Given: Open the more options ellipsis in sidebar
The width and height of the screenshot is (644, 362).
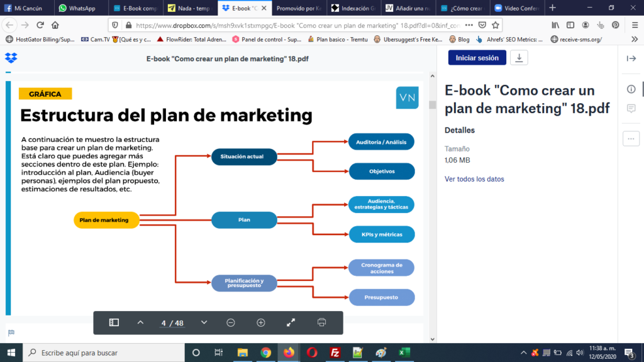Looking at the screenshot, I should click(x=631, y=138).
